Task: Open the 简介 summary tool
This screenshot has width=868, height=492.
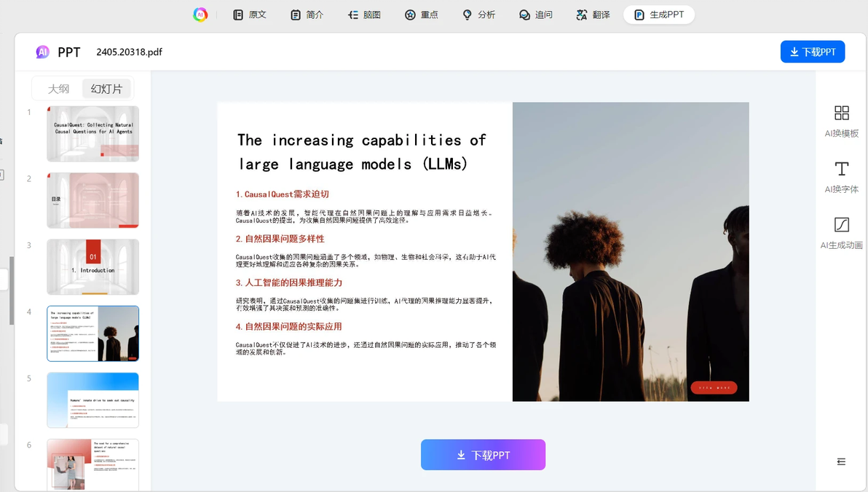Action: [x=307, y=15]
